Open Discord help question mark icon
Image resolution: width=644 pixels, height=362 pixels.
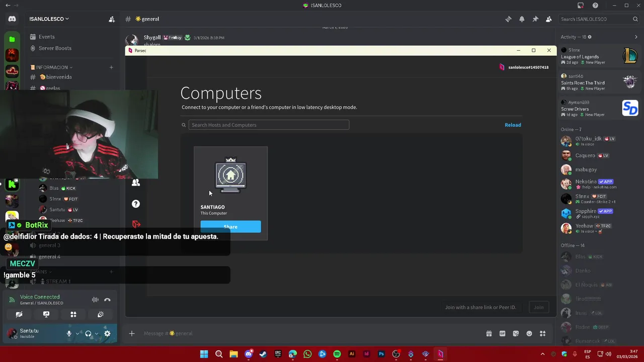coord(596,6)
